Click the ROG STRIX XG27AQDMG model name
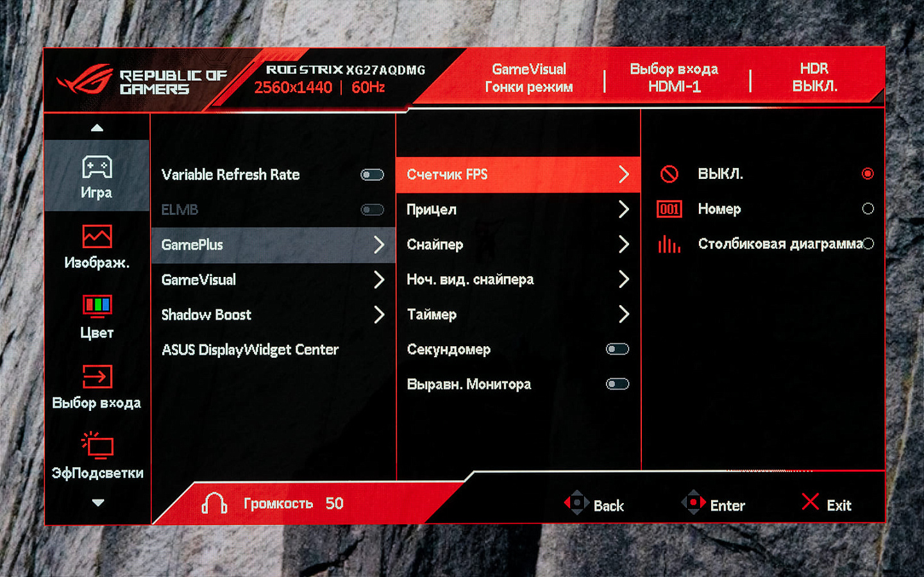 (x=346, y=70)
